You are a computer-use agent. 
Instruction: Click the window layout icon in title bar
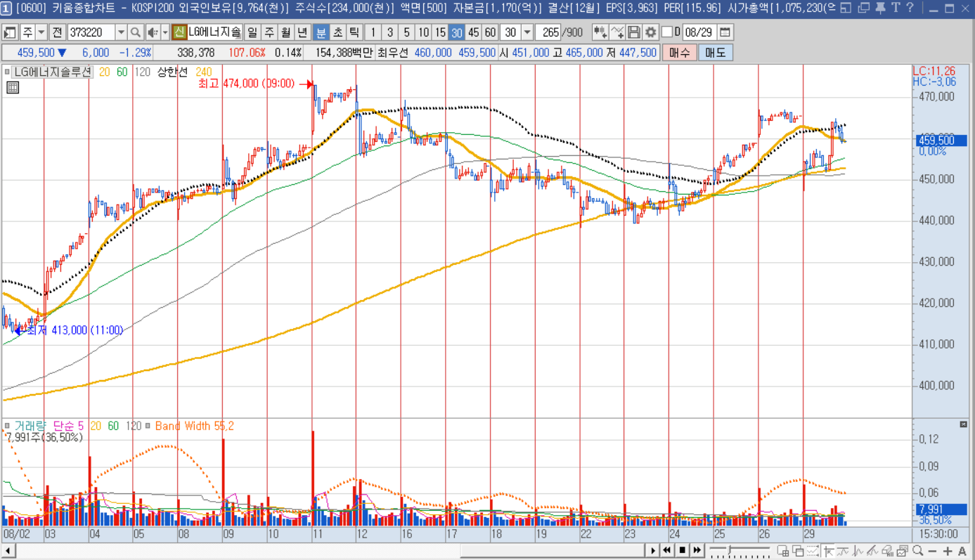coord(846,8)
